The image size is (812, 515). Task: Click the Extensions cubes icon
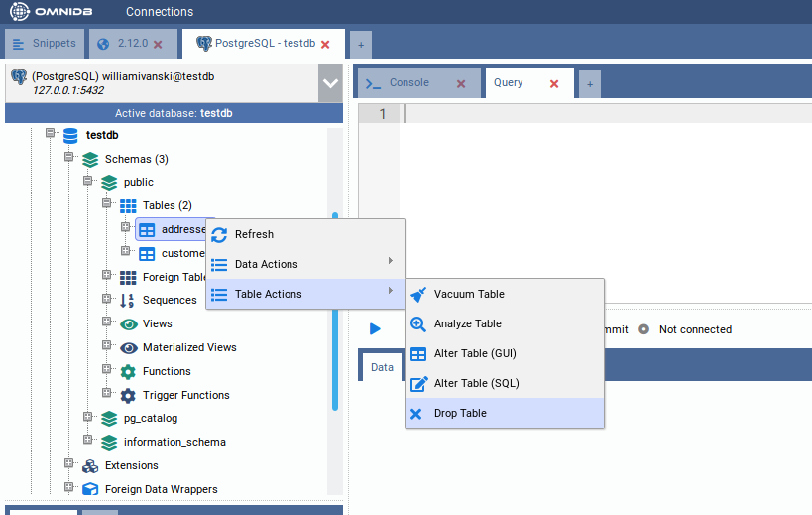(90, 466)
